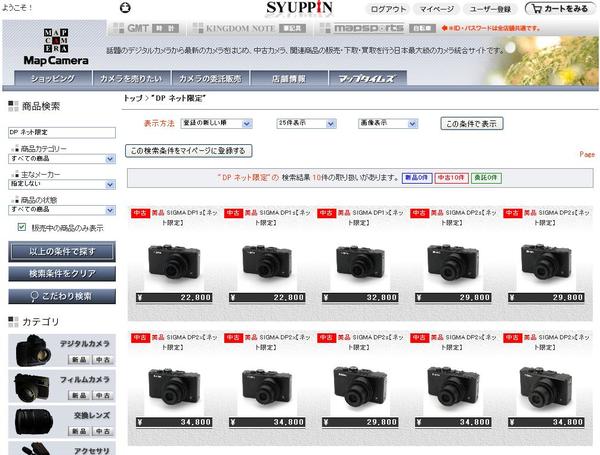Click the Map Camera logo

click(56, 46)
